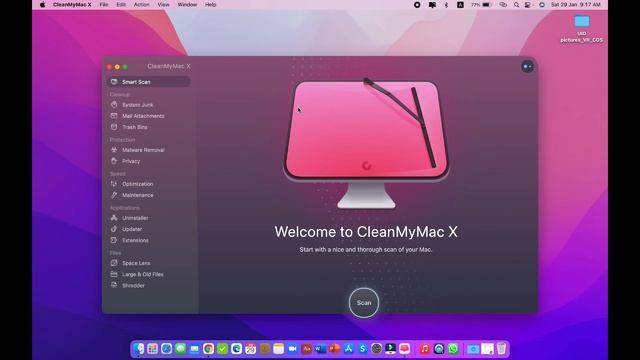Open Spotlight search in menu bar
Screen dimensions: 640x360
coord(516,5)
